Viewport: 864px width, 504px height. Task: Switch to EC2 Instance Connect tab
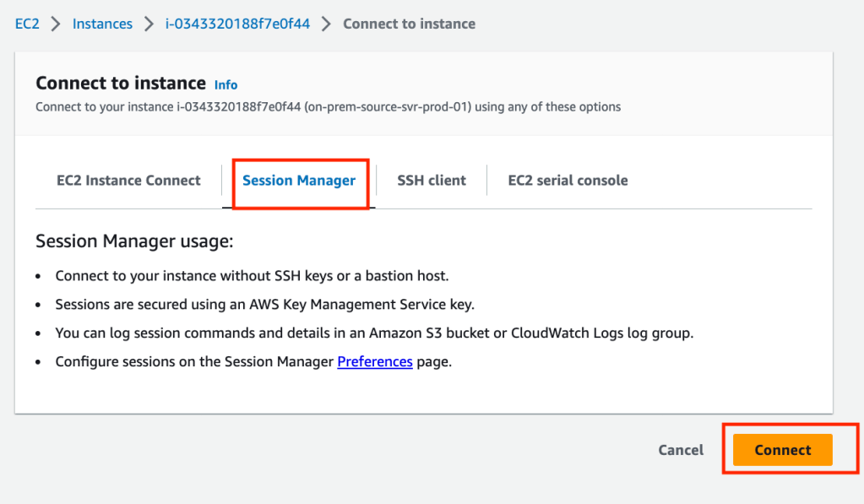(x=128, y=180)
